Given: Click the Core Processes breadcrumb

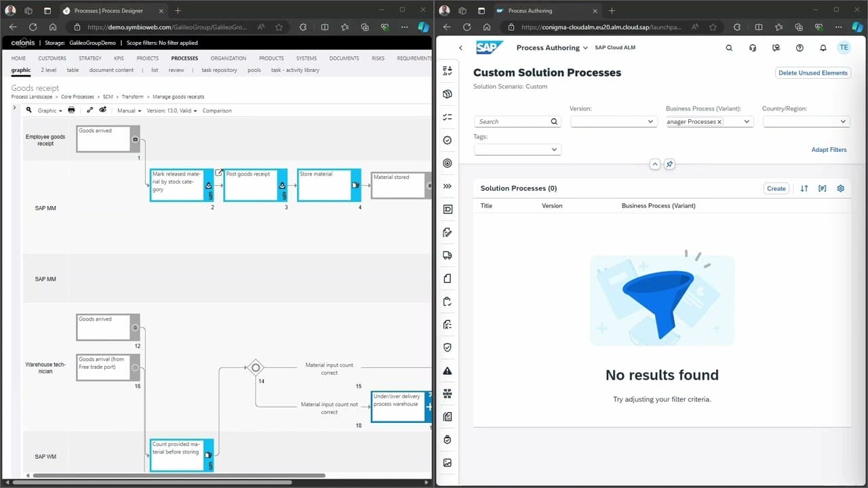Looking at the screenshot, I should (x=78, y=97).
